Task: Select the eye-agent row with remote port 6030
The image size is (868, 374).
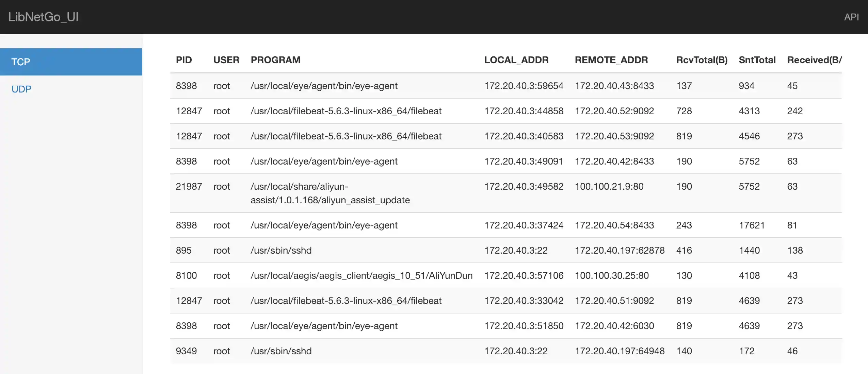Action: pyautogui.click(x=408, y=325)
